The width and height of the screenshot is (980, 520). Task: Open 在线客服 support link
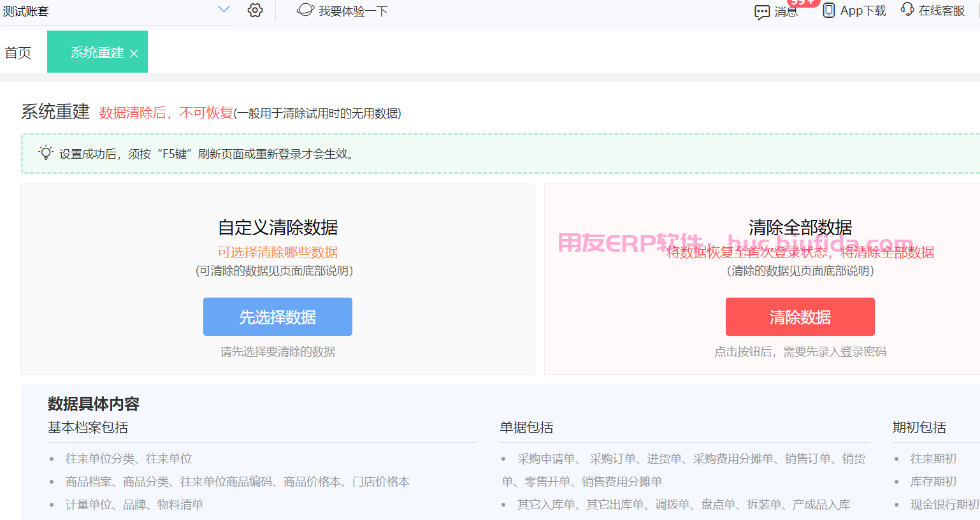coord(942,11)
